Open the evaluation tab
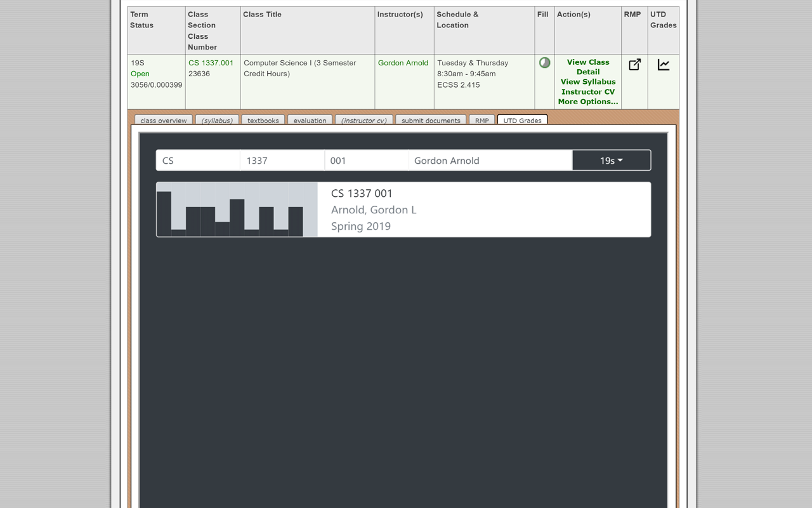 pyautogui.click(x=310, y=120)
